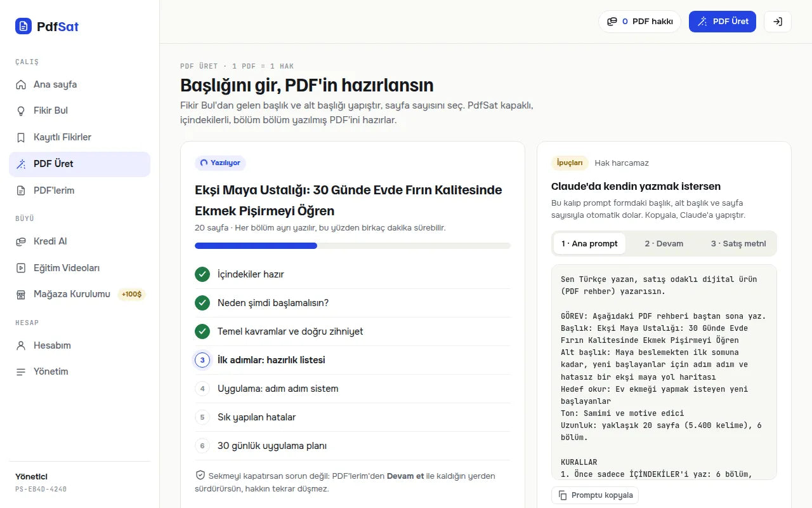The height and width of the screenshot is (508, 812).
Task: Click the Eğitim Videoları play icon
Action: click(21, 268)
